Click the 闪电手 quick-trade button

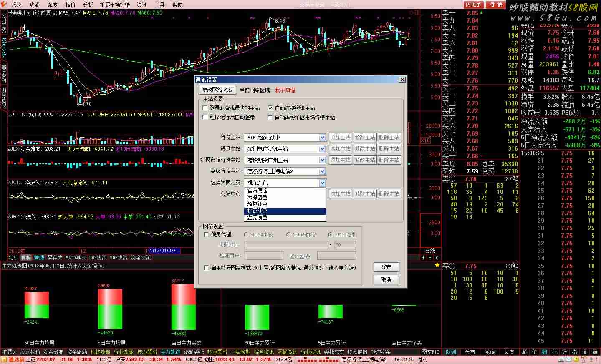pos(474,5)
